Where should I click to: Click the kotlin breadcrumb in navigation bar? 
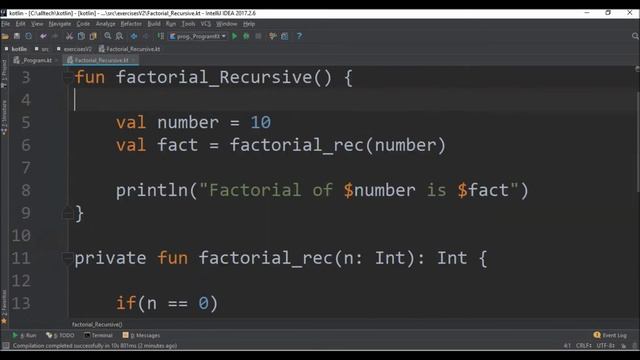point(16,49)
